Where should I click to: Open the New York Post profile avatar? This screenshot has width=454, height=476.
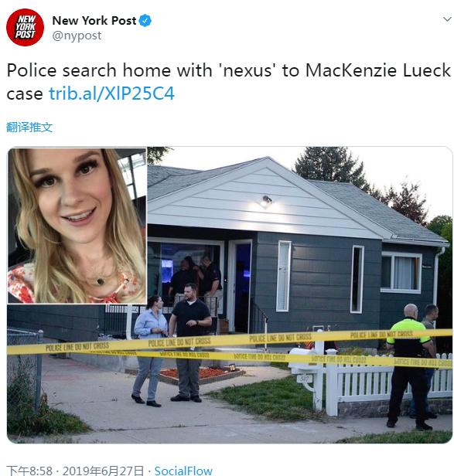pos(25,27)
